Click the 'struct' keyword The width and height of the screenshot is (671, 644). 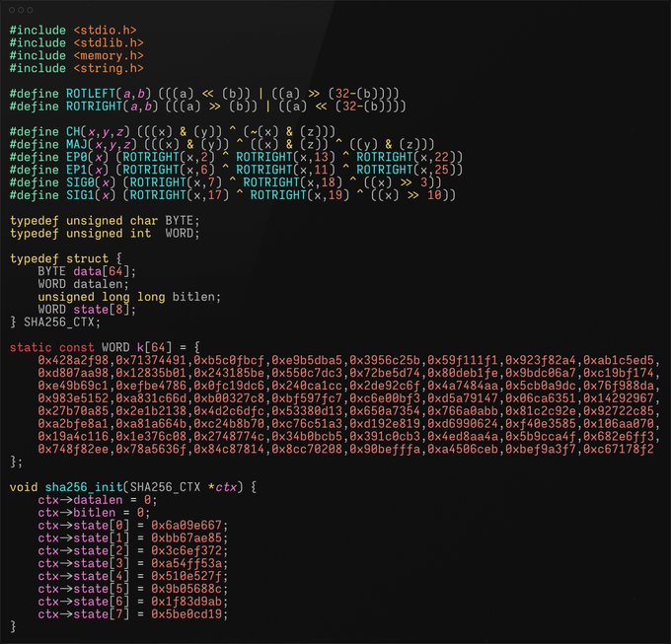(87, 259)
